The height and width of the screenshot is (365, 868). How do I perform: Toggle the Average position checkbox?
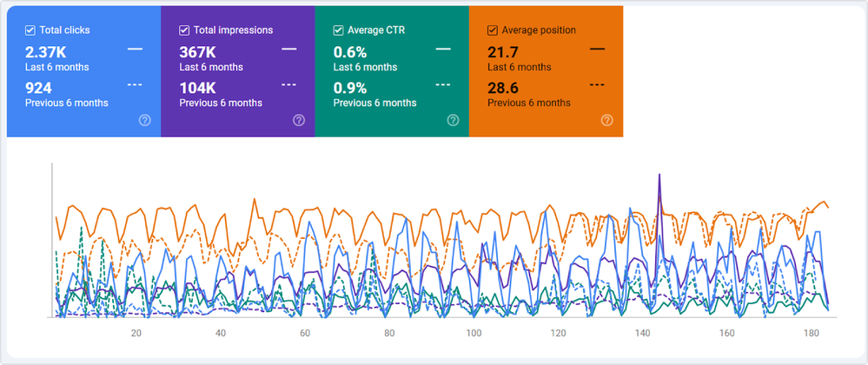pyautogui.click(x=493, y=30)
